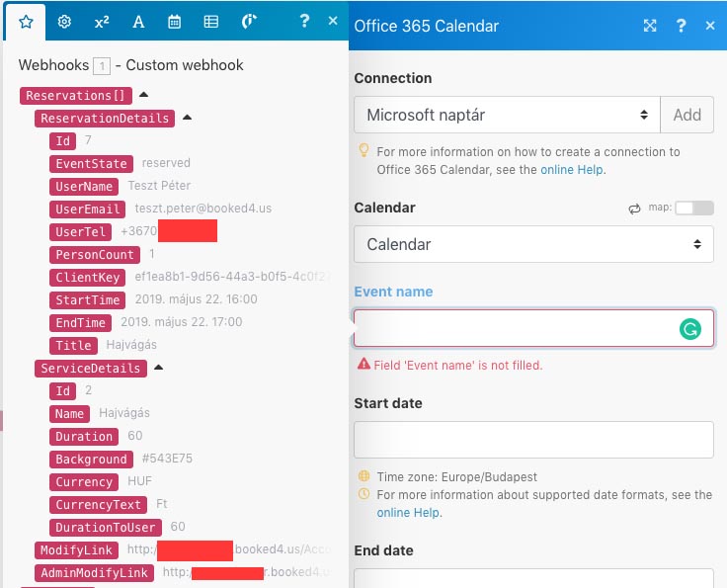Insert the Currency variable
Screen dimensions: 727x588
pyautogui.click(x=84, y=482)
